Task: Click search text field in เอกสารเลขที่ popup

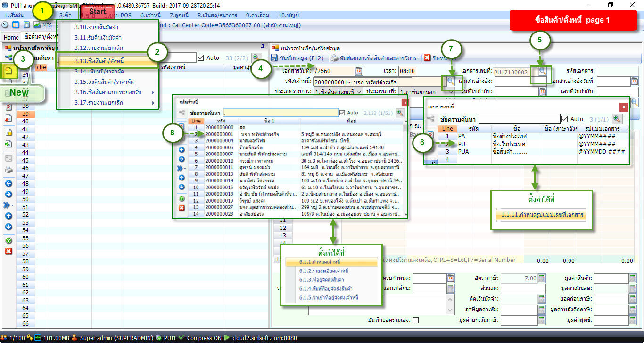Action: click(520, 119)
